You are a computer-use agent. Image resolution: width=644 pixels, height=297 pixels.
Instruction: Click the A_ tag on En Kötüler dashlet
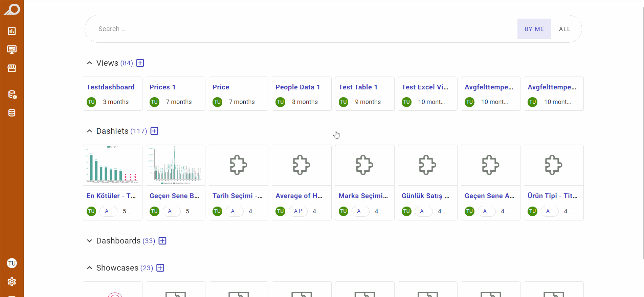click(108, 211)
